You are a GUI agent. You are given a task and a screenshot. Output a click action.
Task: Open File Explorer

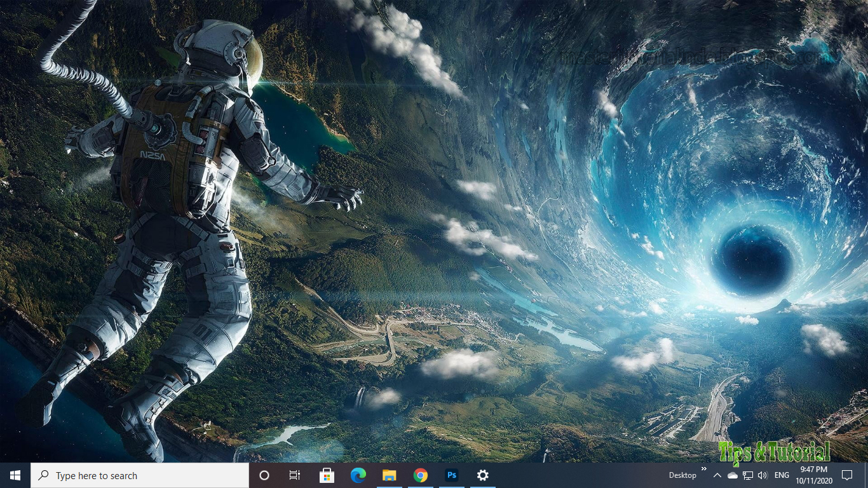point(389,475)
